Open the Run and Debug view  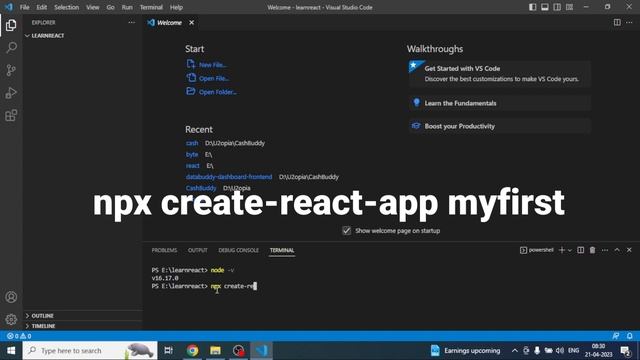tap(11, 93)
